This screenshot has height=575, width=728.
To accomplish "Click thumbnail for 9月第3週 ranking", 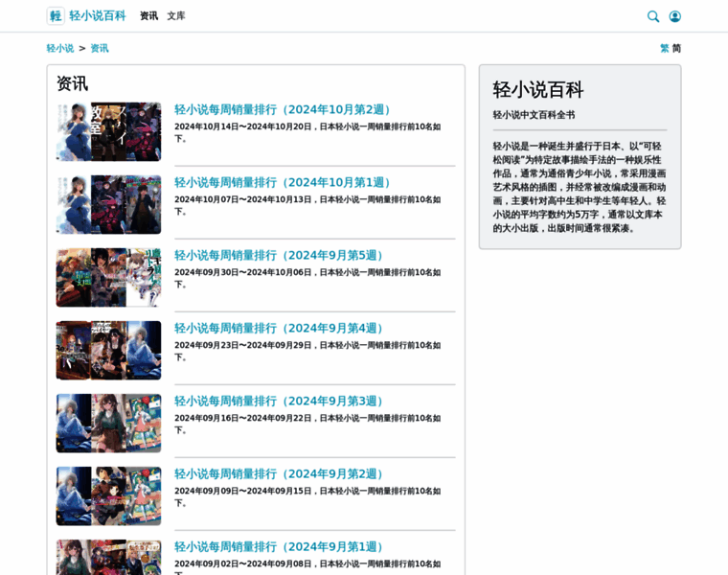I will [x=108, y=423].
